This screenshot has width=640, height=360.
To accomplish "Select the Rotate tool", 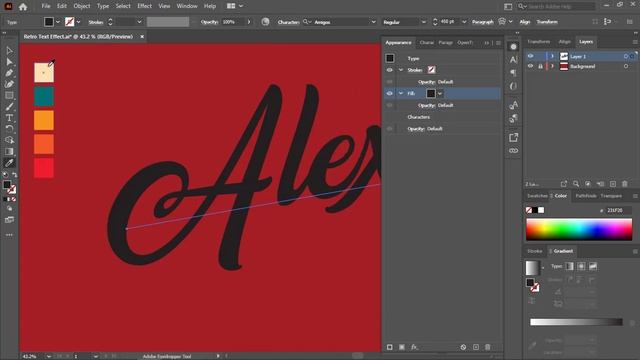I will (9, 129).
